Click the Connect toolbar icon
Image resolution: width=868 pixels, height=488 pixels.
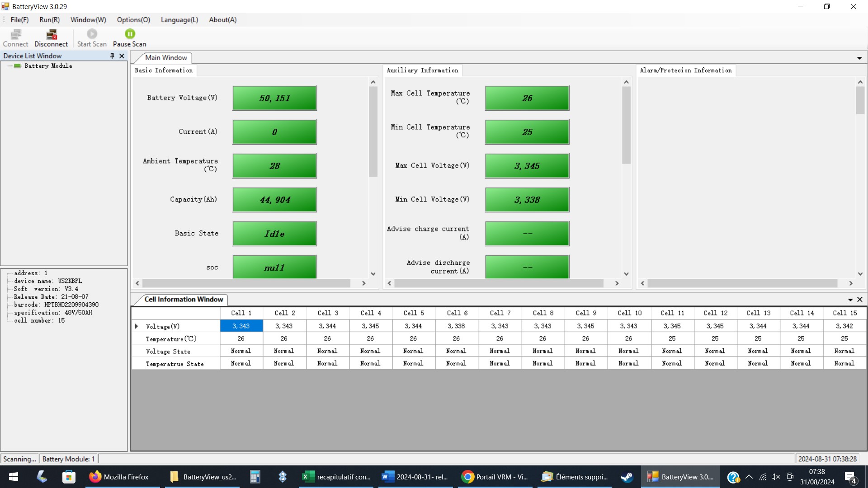coord(16,34)
